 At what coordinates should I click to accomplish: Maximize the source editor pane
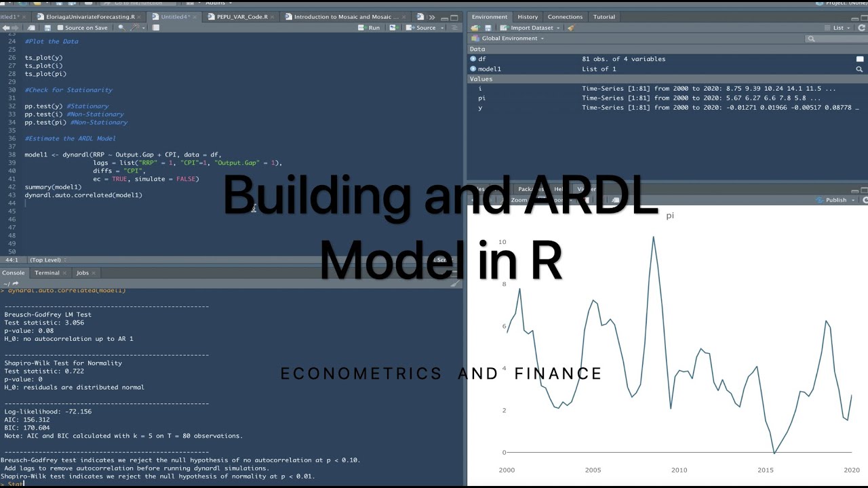pos(456,17)
